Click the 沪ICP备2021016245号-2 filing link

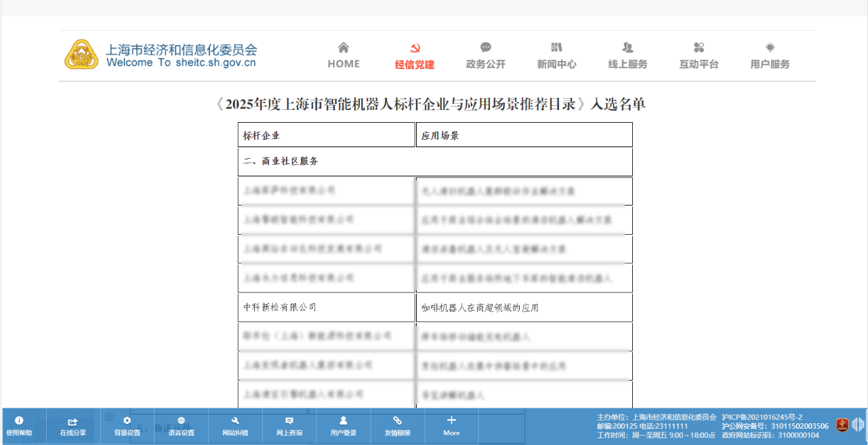coord(762,417)
